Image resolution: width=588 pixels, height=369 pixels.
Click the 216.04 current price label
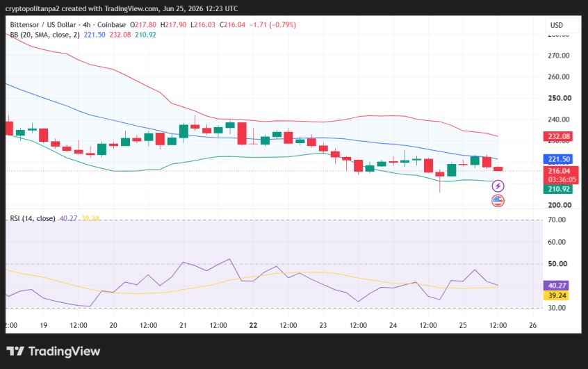[x=559, y=171]
